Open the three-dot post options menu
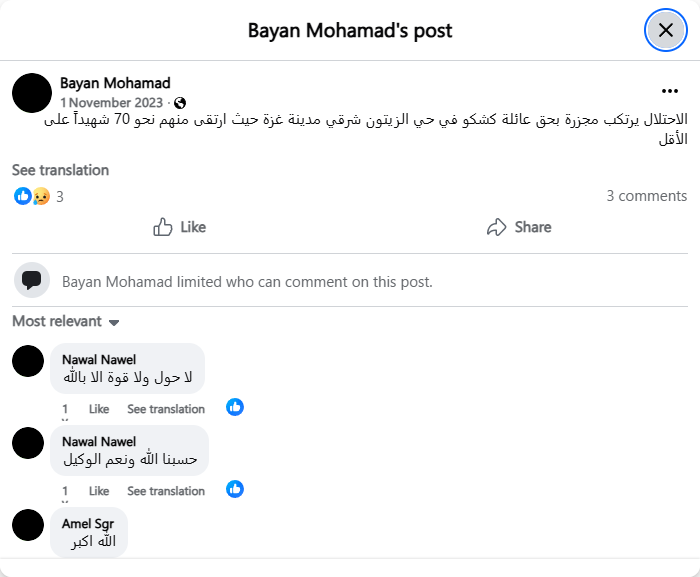Viewport: 700px width, 577px height. 670,90
